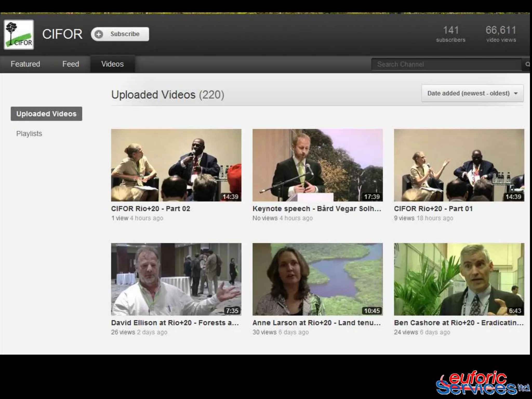532x399 pixels.
Task: Click the CIFOR channel name heading
Action: [62, 34]
